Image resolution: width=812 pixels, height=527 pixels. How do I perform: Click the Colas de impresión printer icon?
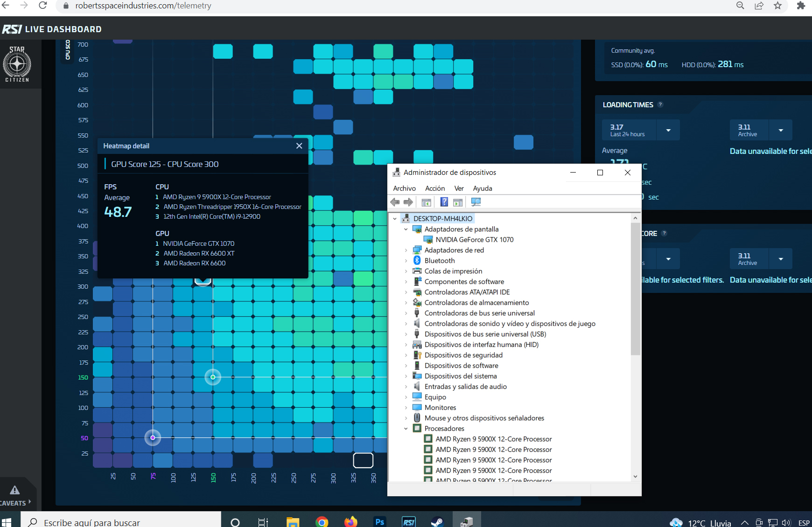coord(417,271)
